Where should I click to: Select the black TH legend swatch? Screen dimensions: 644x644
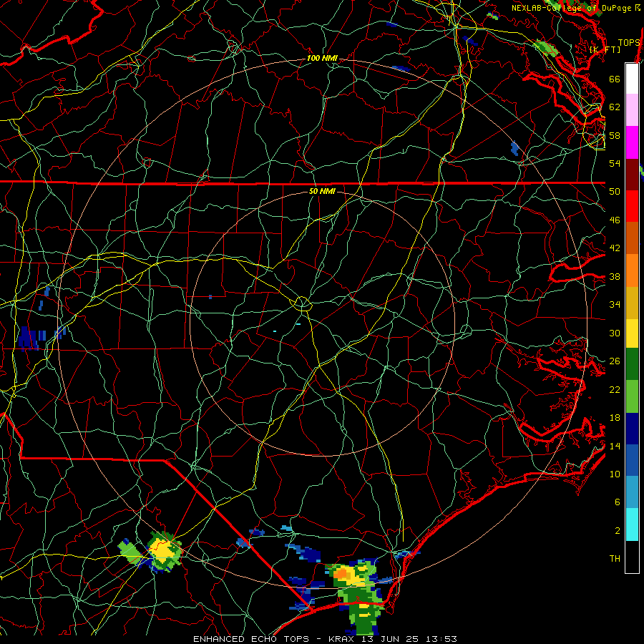pyautogui.click(x=632, y=557)
